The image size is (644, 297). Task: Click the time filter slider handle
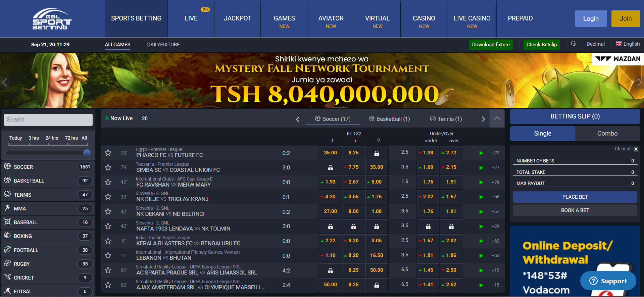click(x=87, y=153)
